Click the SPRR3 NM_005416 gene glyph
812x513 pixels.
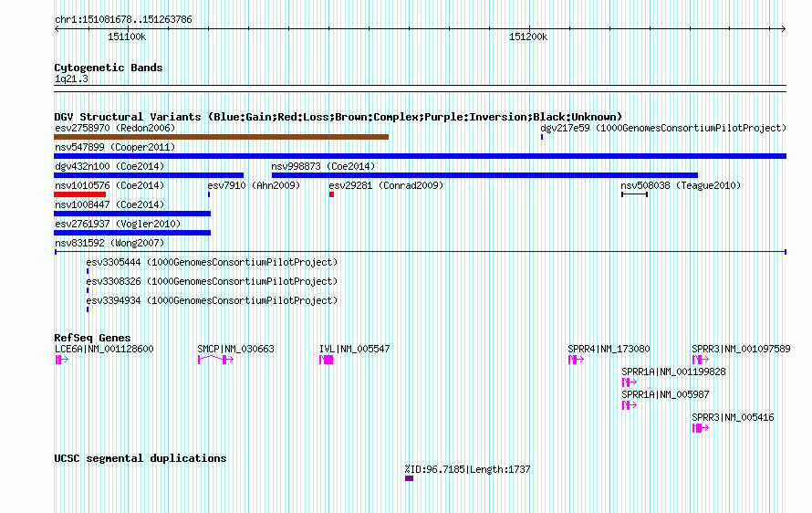click(x=701, y=428)
